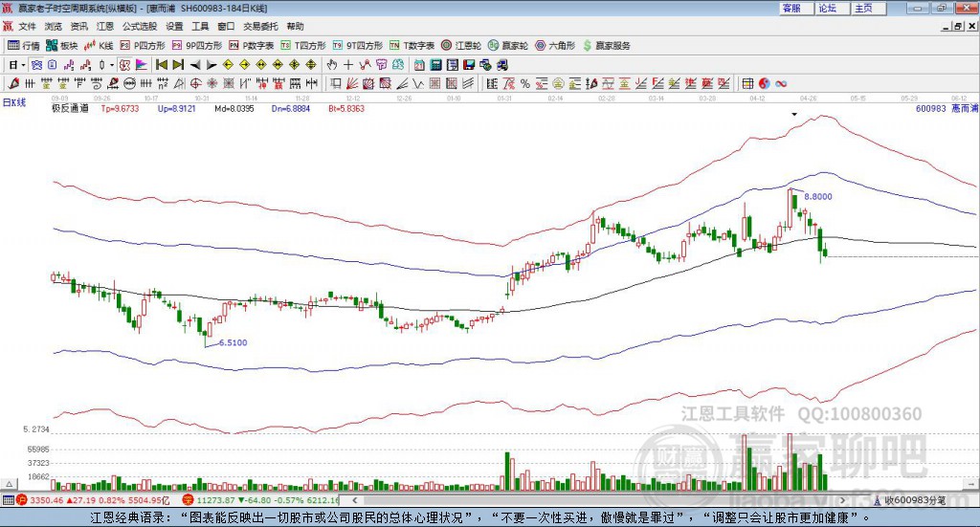
Task: Open the 窗口 menu
Action: pyautogui.click(x=226, y=26)
